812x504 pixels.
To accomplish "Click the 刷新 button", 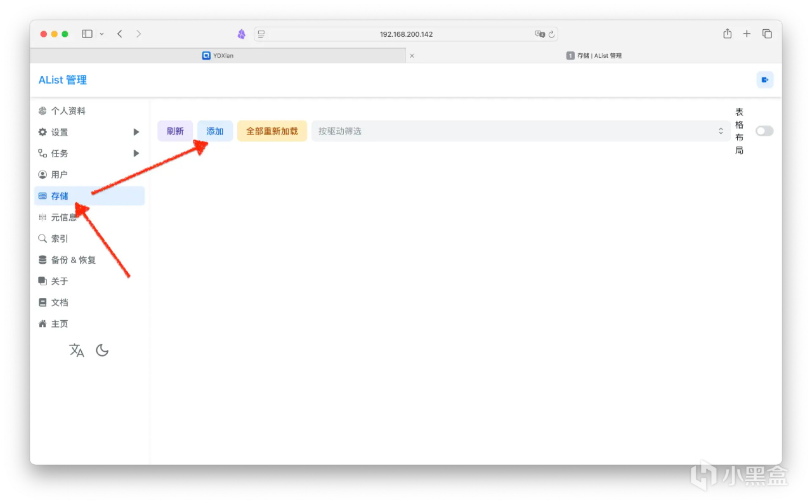I will 175,131.
